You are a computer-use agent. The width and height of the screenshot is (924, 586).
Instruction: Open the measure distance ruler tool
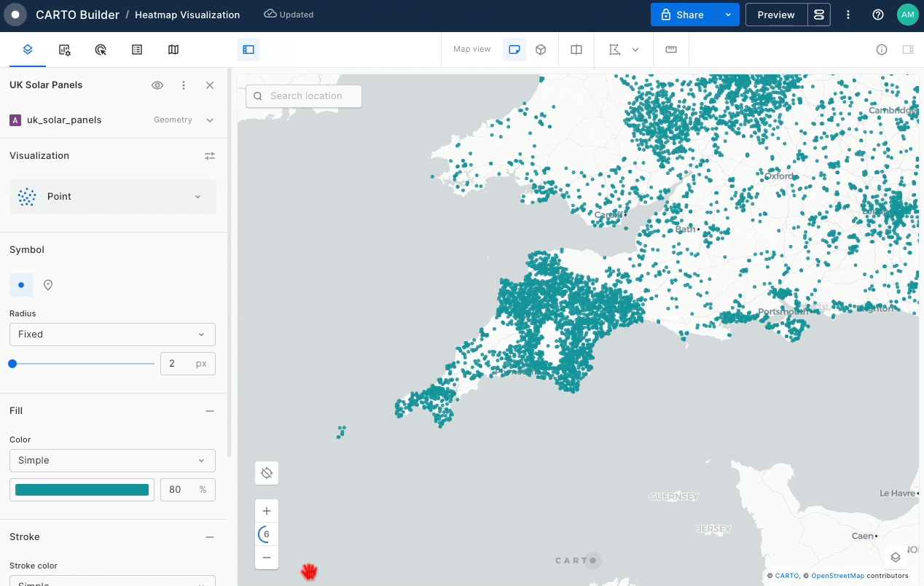pos(671,50)
